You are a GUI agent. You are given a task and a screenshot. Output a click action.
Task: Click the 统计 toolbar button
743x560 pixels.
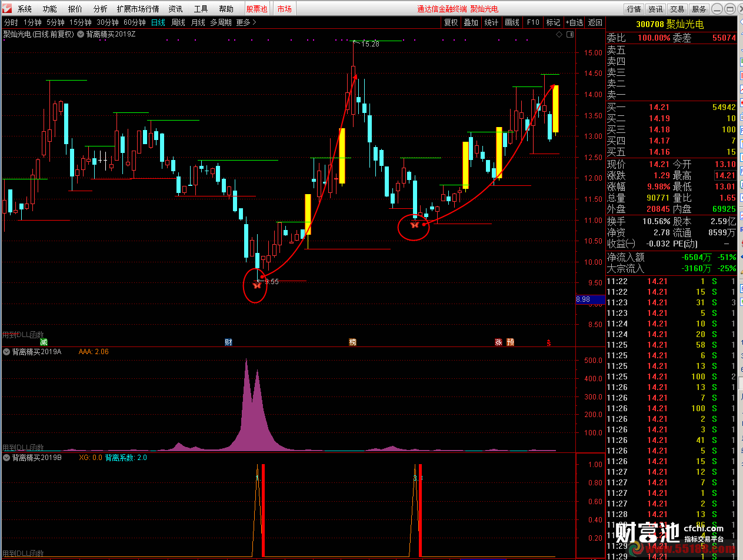(x=491, y=22)
